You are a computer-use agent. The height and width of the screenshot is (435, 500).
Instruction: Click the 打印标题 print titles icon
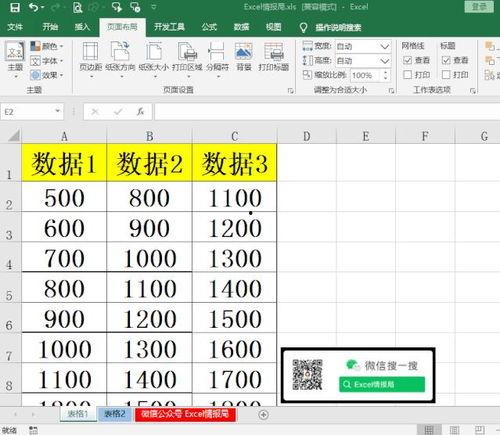tap(274, 57)
